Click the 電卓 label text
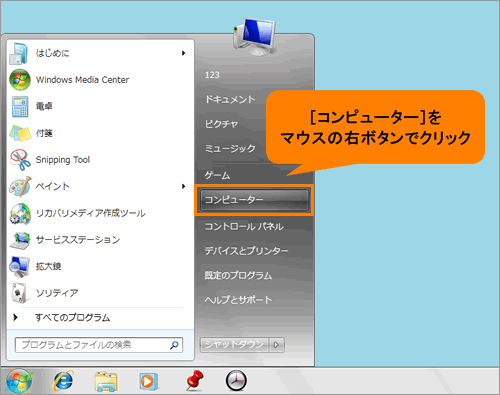 coord(44,106)
